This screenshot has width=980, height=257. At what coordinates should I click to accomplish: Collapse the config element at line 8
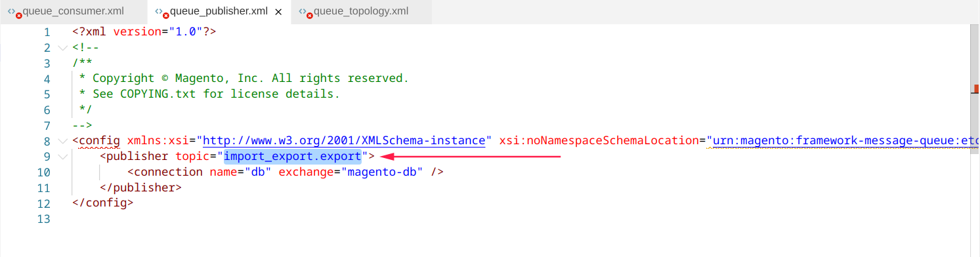(62, 141)
